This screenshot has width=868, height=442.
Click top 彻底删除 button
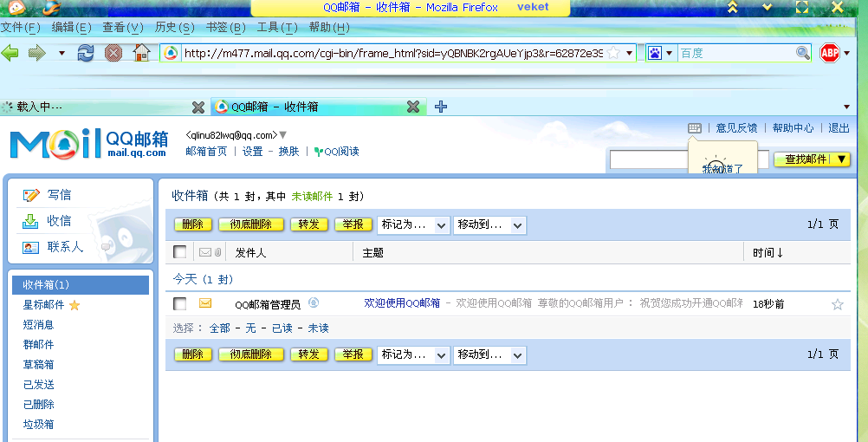251,224
